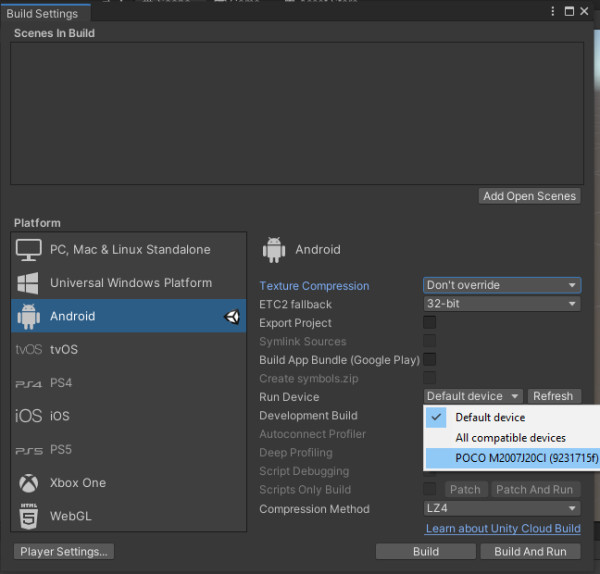600x574 pixels.
Task: Open the ETC2 fallback dropdown
Action: (502, 304)
